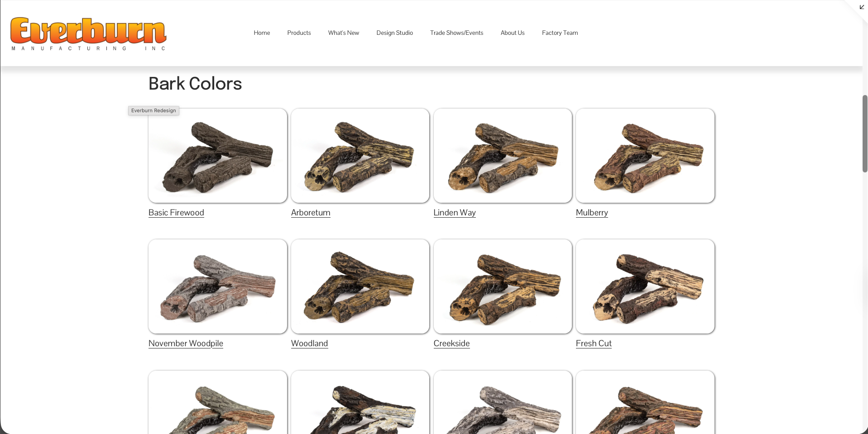
Task: Open the Home menu item
Action: (262, 33)
